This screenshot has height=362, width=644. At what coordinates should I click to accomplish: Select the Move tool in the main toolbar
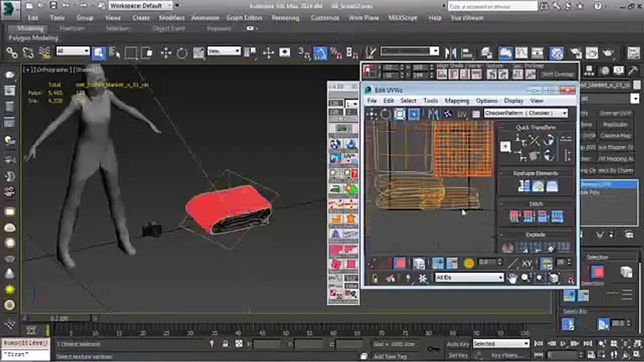point(166,52)
